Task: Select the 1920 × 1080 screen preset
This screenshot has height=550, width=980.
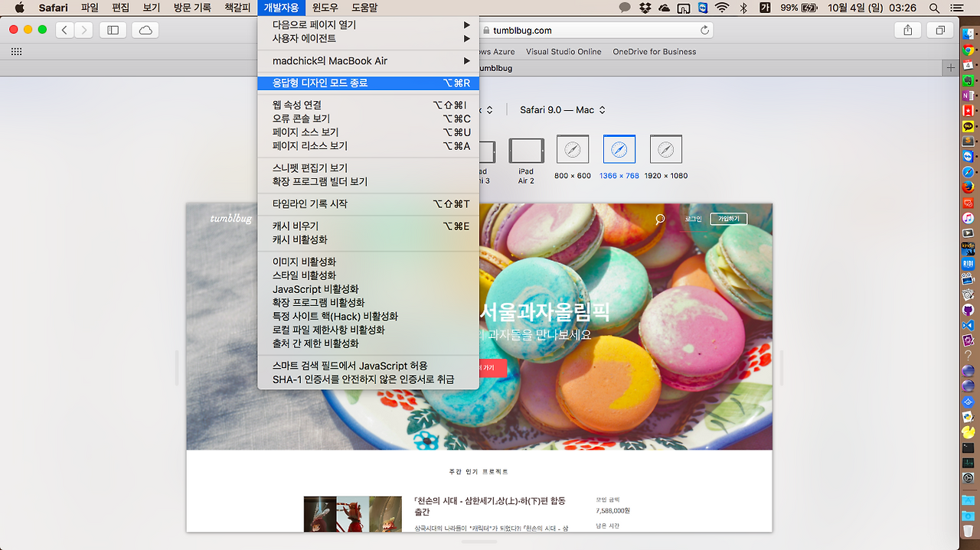Action: pyautogui.click(x=665, y=158)
